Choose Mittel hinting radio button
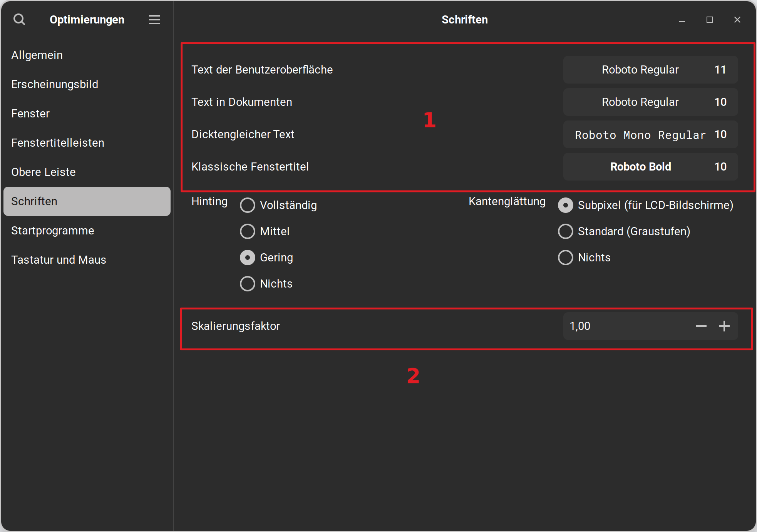This screenshot has height=532, width=757. coord(248,231)
